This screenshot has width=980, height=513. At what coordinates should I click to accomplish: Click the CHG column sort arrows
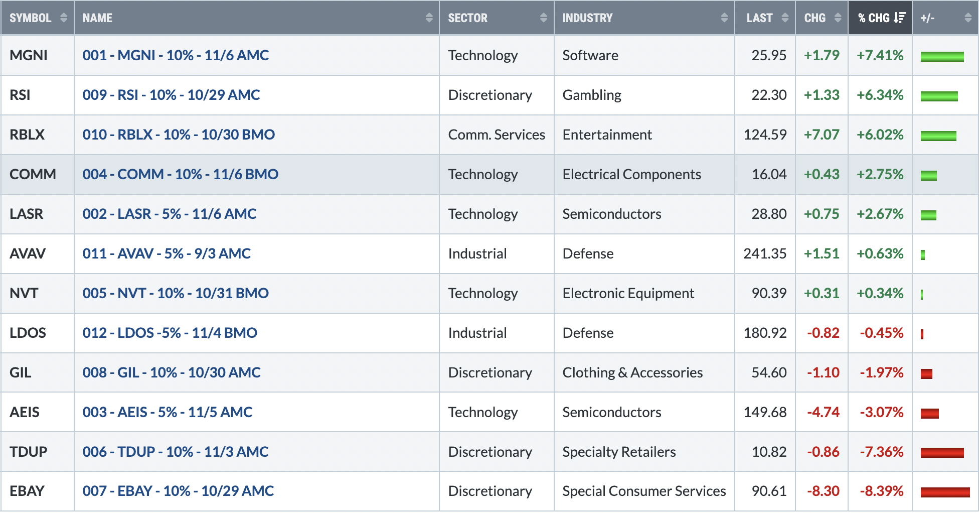[838, 18]
